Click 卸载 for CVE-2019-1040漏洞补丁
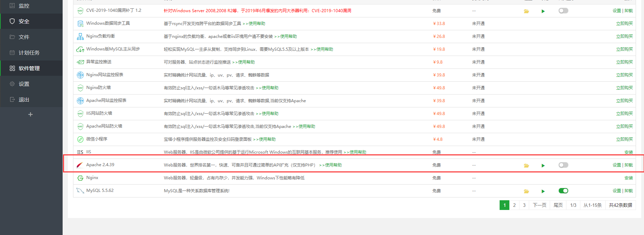The image size is (644, 235). [x=629, y=11]
